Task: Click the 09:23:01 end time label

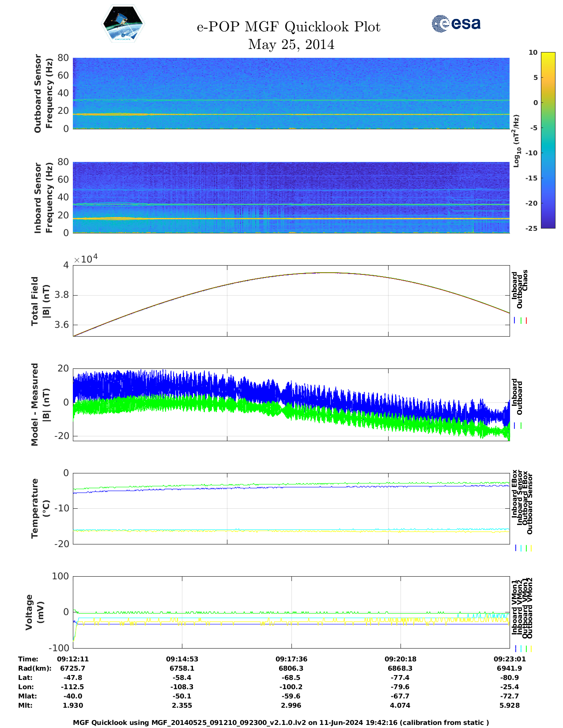Action: 509,659
